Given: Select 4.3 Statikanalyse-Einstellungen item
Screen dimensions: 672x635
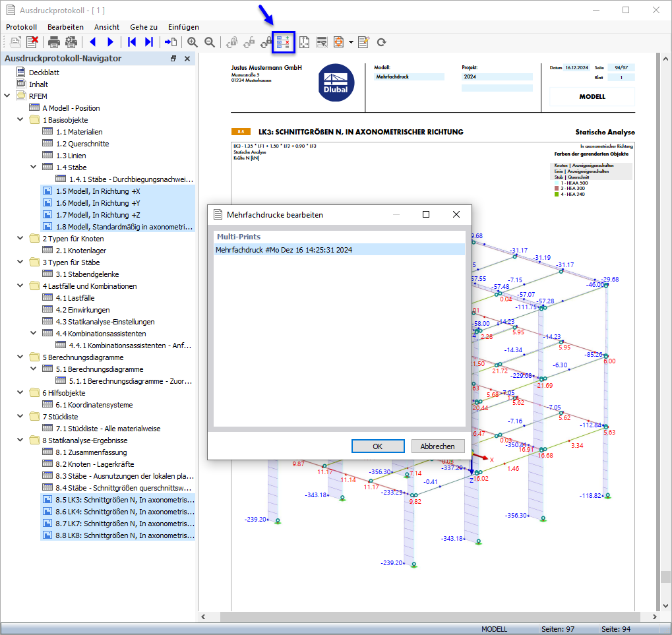Looking at the screenshot, I should click(105, 321).
